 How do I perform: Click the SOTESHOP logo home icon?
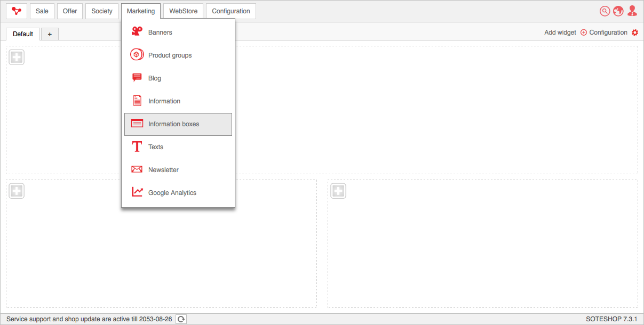[17, 11]
